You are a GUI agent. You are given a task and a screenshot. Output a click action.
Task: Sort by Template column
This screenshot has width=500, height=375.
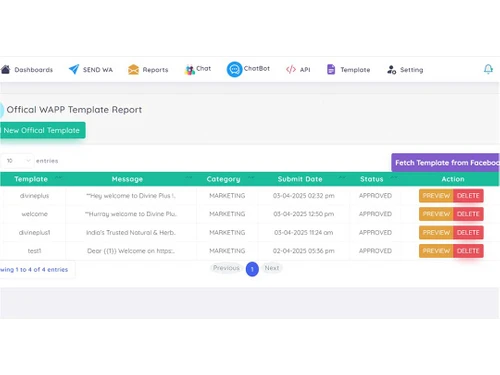pos(31,179)
